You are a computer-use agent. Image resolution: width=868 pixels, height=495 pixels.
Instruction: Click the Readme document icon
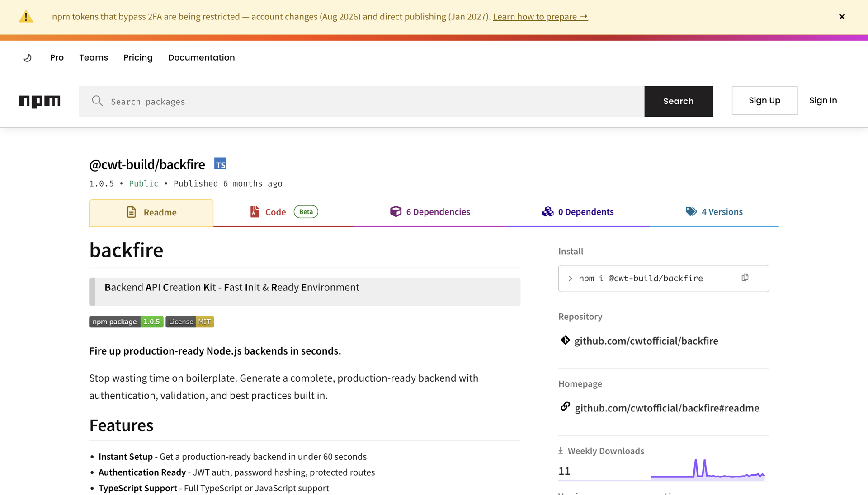131,212
